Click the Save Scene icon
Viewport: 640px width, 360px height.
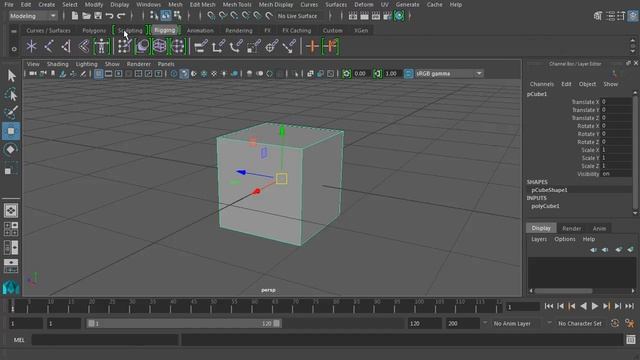click(x=98, y=16)
